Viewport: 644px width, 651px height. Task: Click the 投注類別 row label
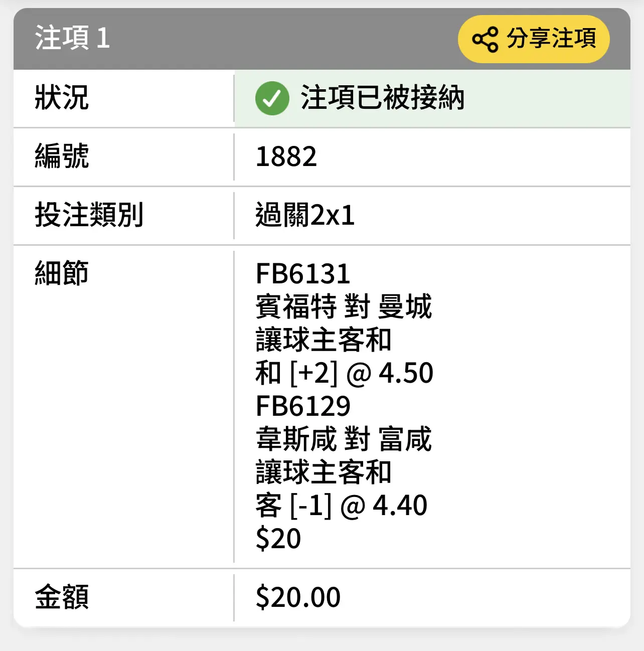pos(89,215)
